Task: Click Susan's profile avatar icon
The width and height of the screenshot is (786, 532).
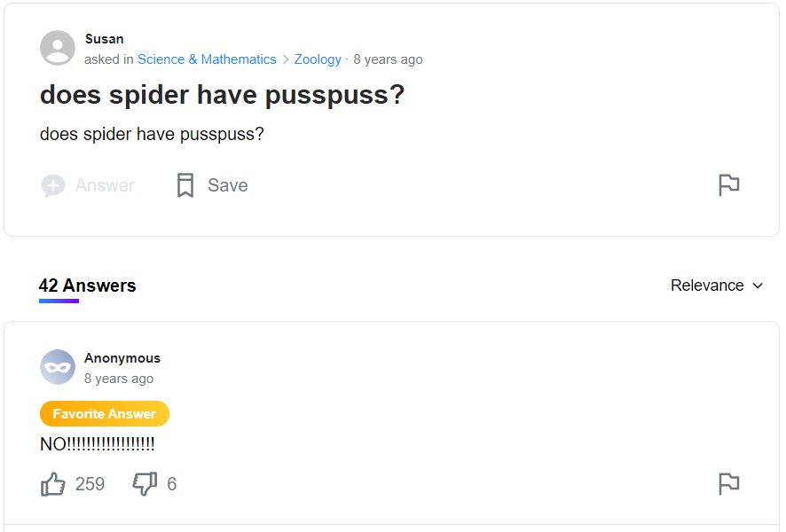Action: [x=58, y=48]
